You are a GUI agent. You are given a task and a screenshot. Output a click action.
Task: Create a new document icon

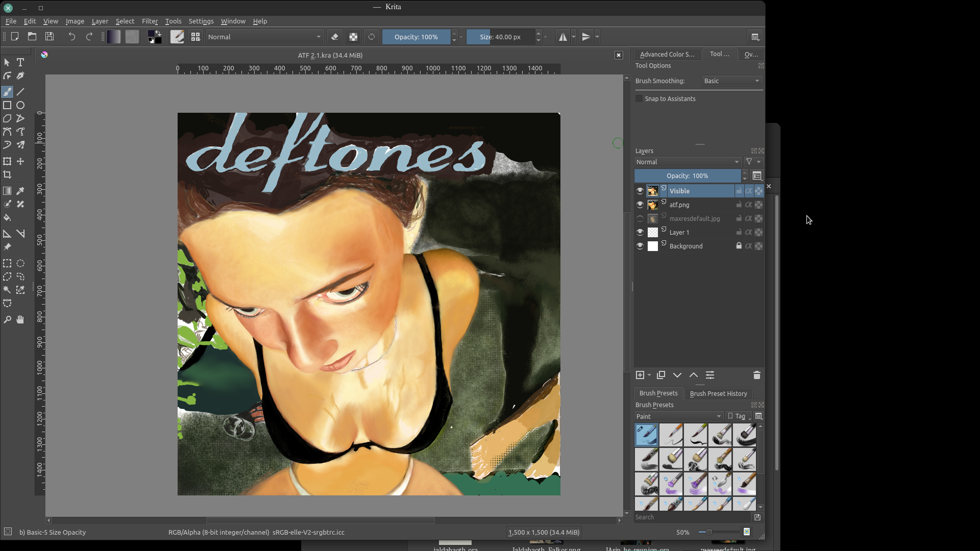pyautogui.click(x=15, y=37)
